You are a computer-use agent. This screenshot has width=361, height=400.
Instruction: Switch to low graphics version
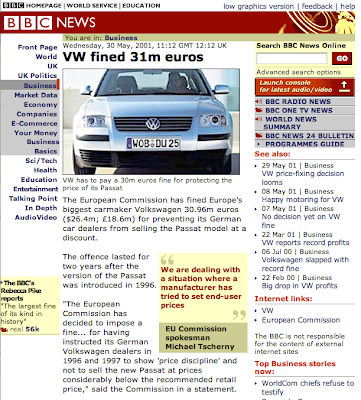[x=259, y=6]
